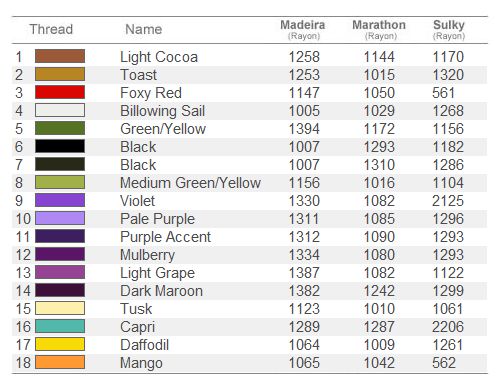
Task: Select Sulky value 561 for Foxy Red
Action: coord(443,93)
